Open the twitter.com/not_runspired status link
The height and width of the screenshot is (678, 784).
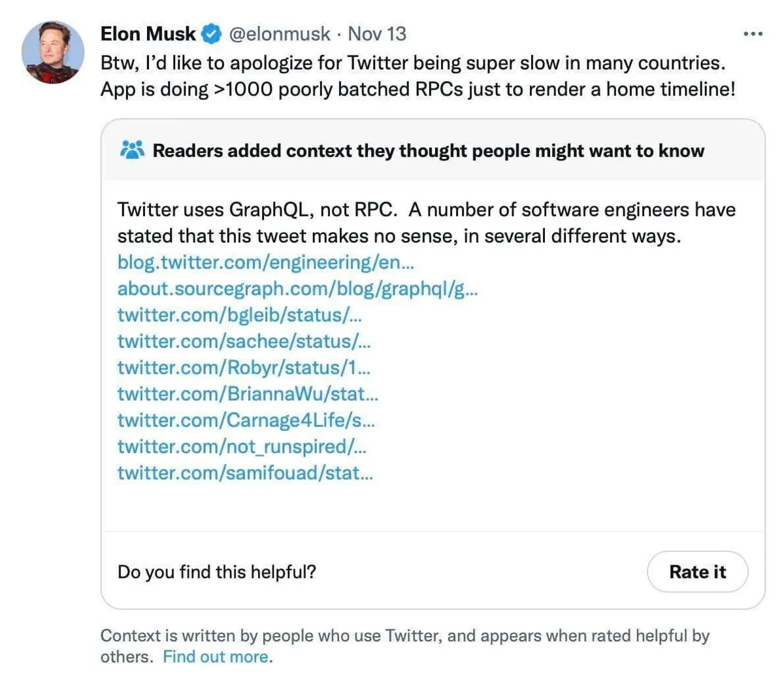click(x=242, y=447)
